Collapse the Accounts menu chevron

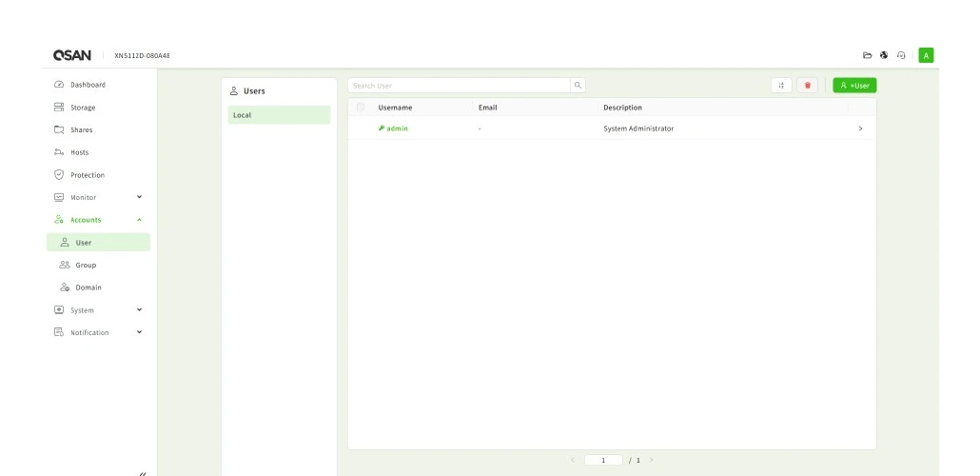[x=139, y=220]
